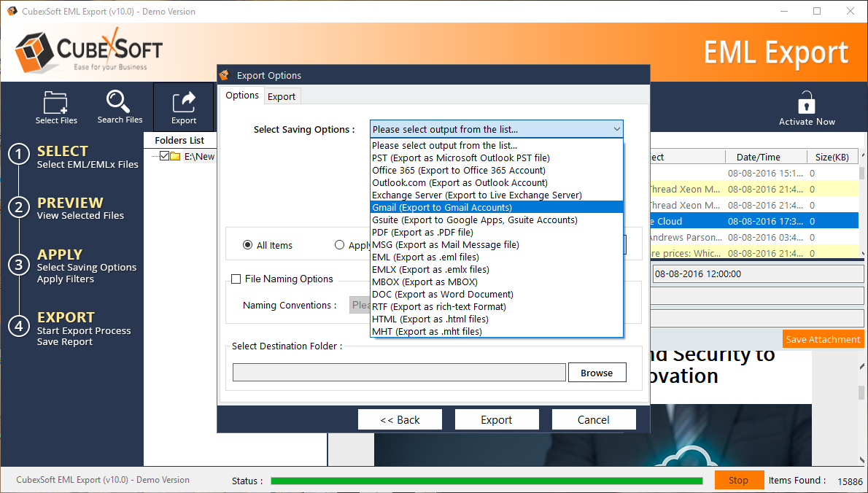Viewport: 868px width, 493px height.
Task: Enable the File Naming Options checkbox
Action: [x=236, y=279]
